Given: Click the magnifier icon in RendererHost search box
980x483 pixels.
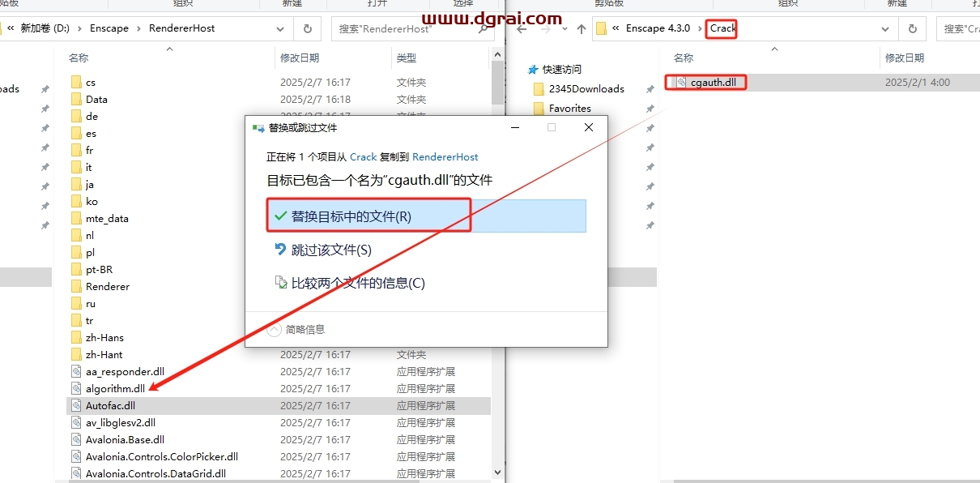Looking at the screenshot, I should pos(484,28).
